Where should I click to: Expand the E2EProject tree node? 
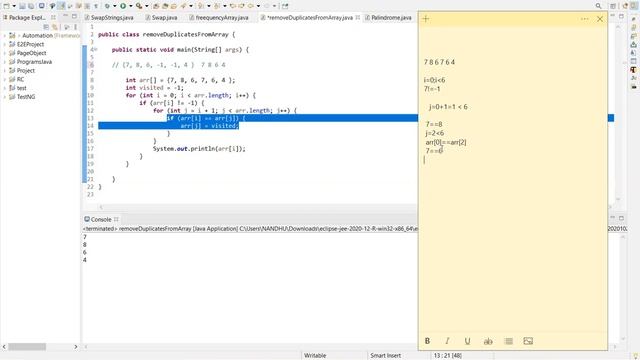pos(4,44)
